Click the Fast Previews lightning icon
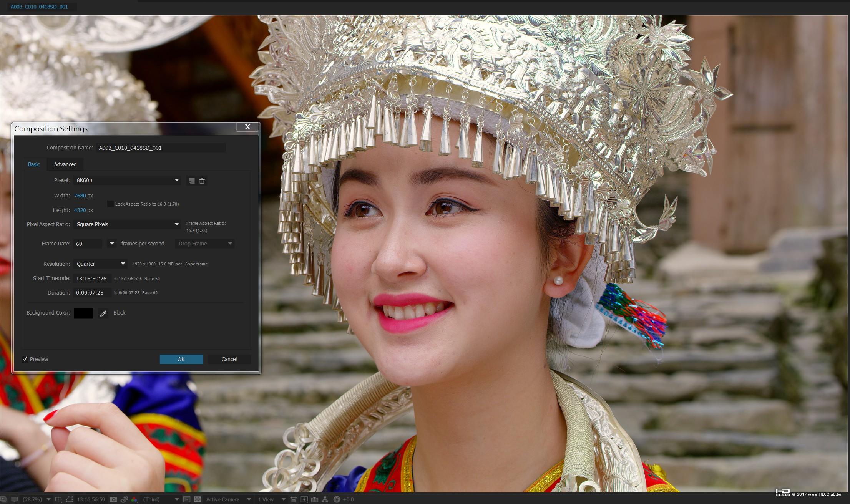Viewport: 850px width, 504px height. click(x=304, y=499)
